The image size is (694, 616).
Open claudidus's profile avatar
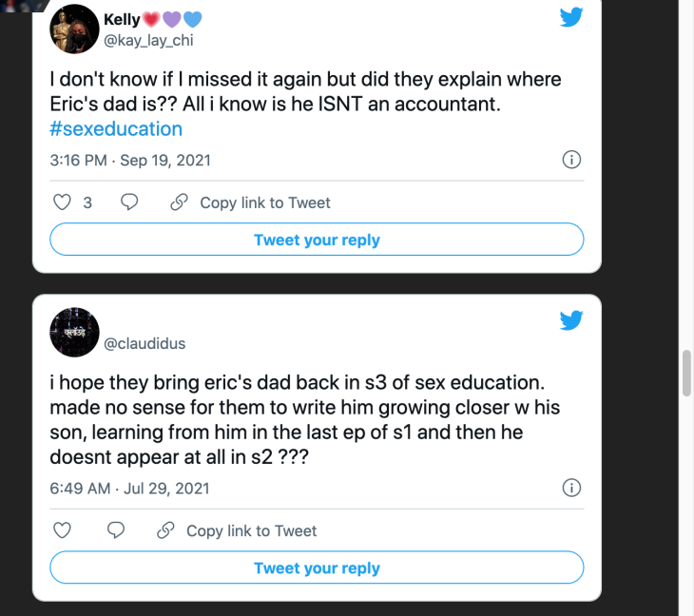(74, 333)
